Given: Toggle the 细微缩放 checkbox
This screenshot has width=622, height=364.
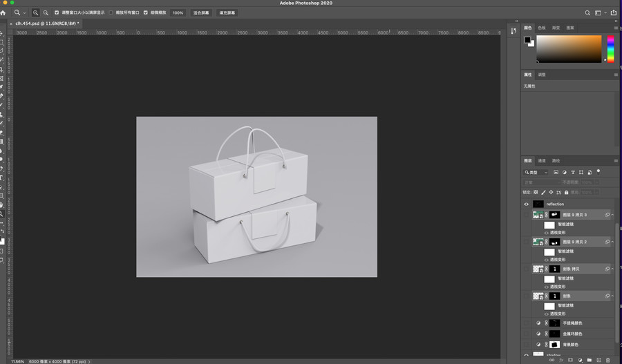Looking at the screenshot, I should [x=146, y=12].
